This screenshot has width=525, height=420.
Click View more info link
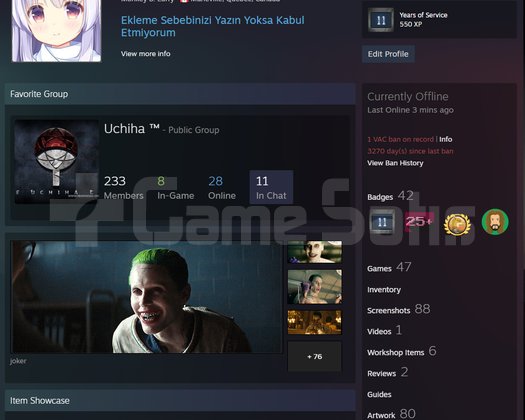point(146,54)
